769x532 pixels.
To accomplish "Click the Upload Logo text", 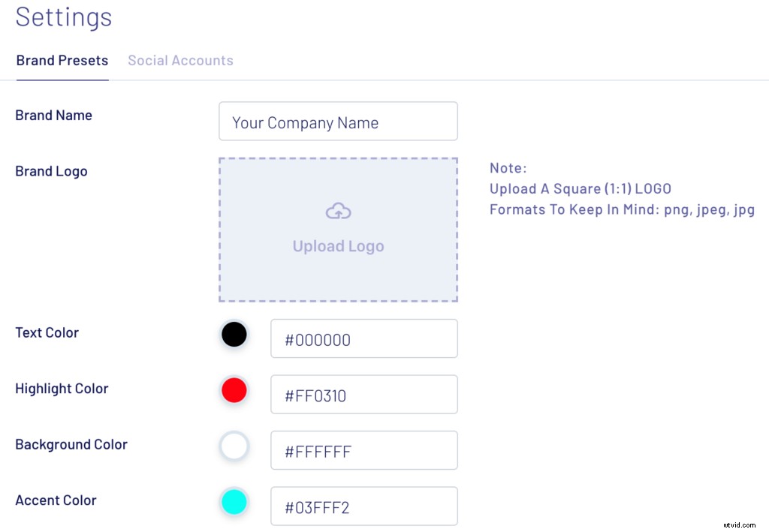I will [338, 246].
